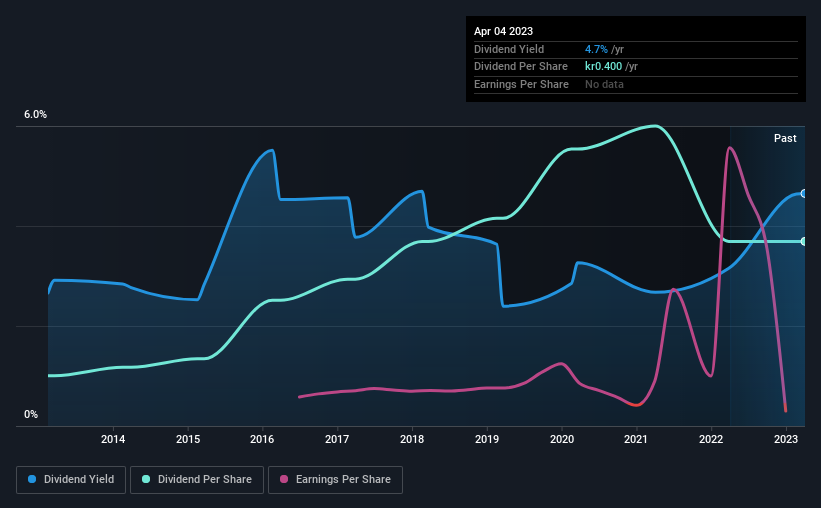Select the 2020 x-axis label
This screenshot has height=508, width=821.
click(x=562, y=439)
